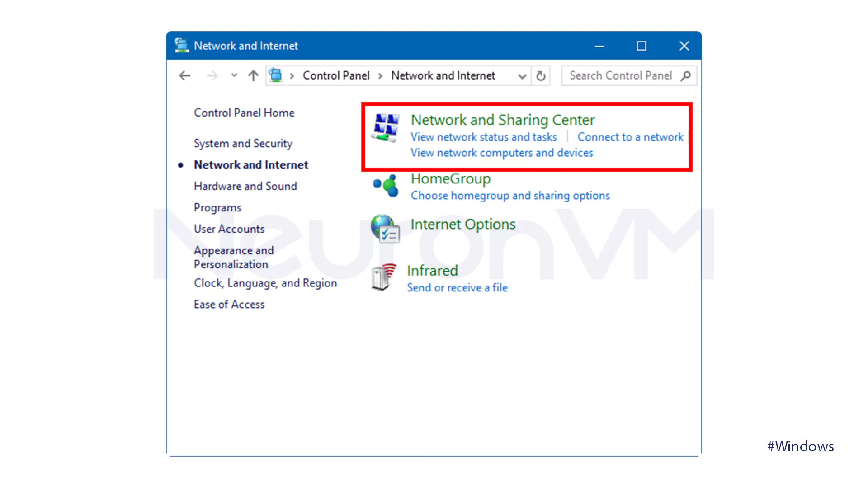The height and width of the screenshot is (488, 868).
Task: Expand the chevron after Control Panel breadcrumb
Action: point(380,76)
